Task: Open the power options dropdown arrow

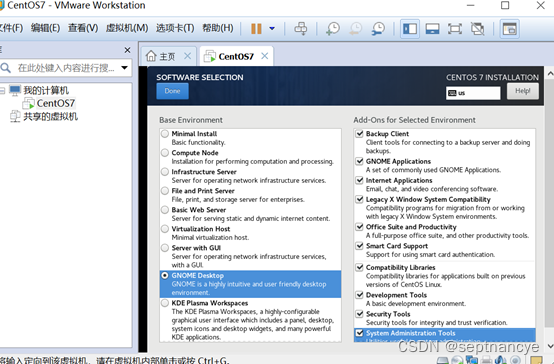Action: point(272,28)
